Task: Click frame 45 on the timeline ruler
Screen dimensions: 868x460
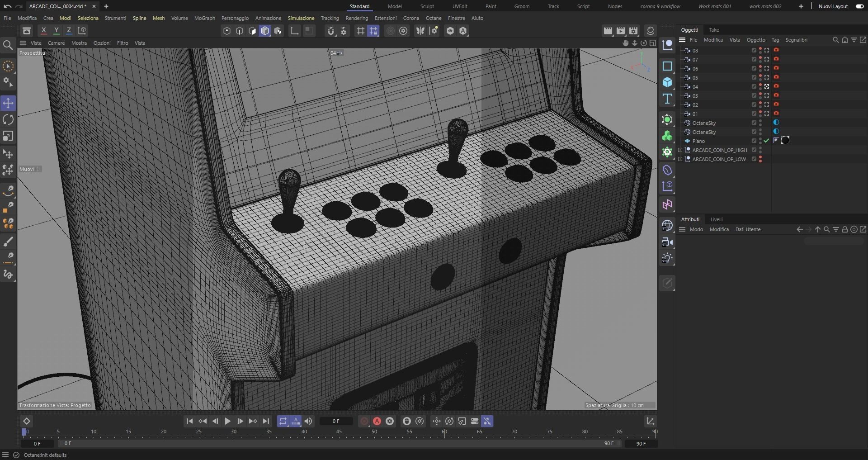Action: [x=339, y=432]
